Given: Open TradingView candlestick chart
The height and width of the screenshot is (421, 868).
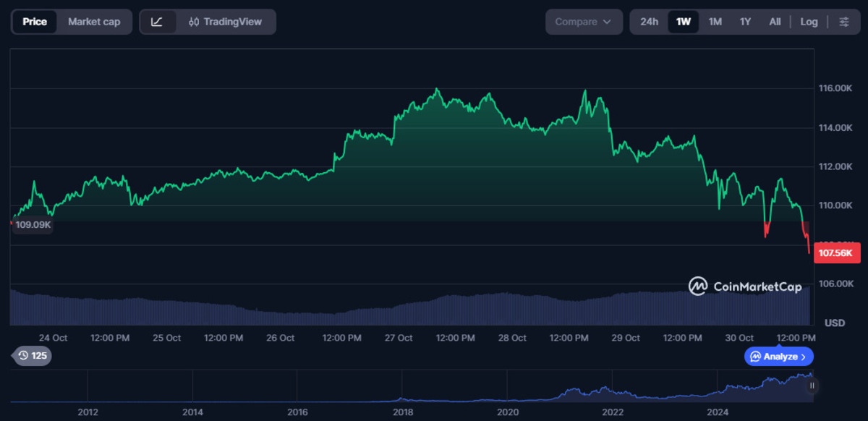Looking at the screenshot, I should (x=225, y=22).
